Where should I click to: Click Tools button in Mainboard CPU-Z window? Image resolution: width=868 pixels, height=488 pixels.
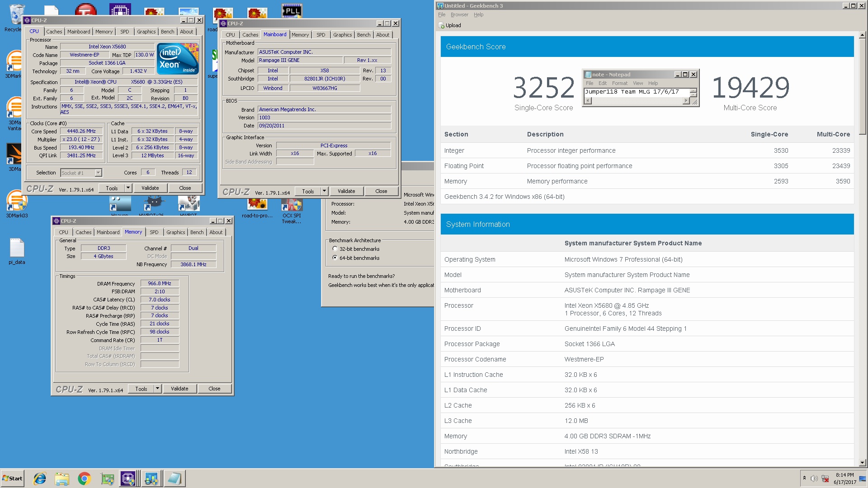[308, 191]
